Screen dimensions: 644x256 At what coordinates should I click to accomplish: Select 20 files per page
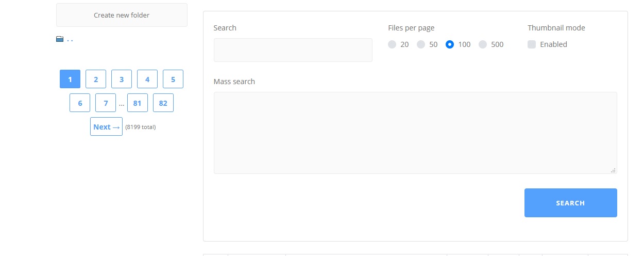[392, 44]
